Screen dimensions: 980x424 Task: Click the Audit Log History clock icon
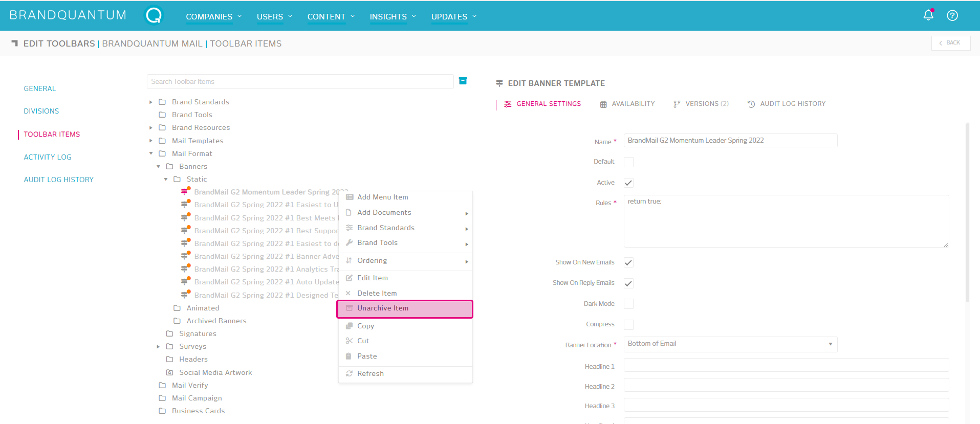751,104
